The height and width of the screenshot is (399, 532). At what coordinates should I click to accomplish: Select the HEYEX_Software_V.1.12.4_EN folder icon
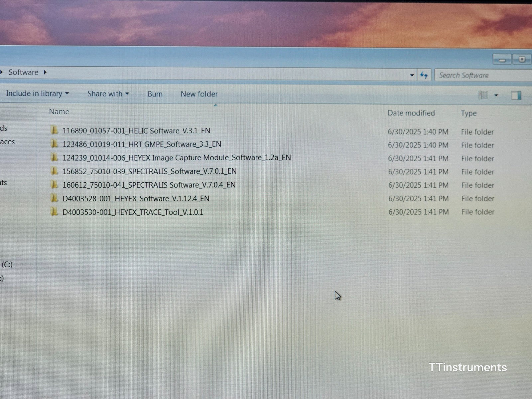(54, 198)
